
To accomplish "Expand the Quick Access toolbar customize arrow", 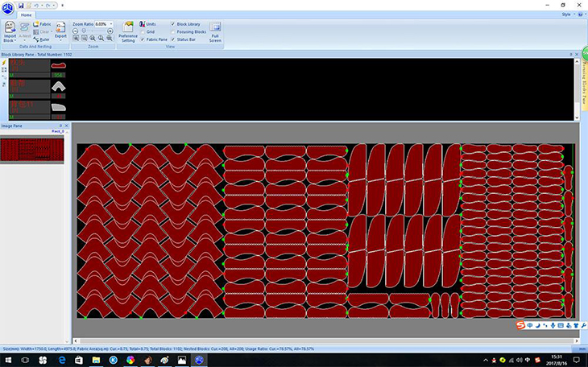I will tap(62, 6).
